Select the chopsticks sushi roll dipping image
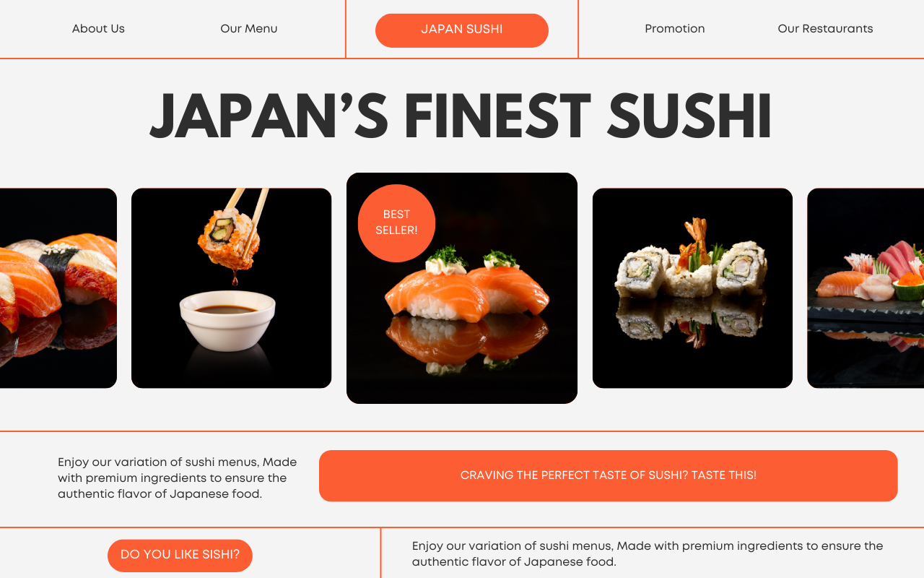 click(x=231, y=288)
